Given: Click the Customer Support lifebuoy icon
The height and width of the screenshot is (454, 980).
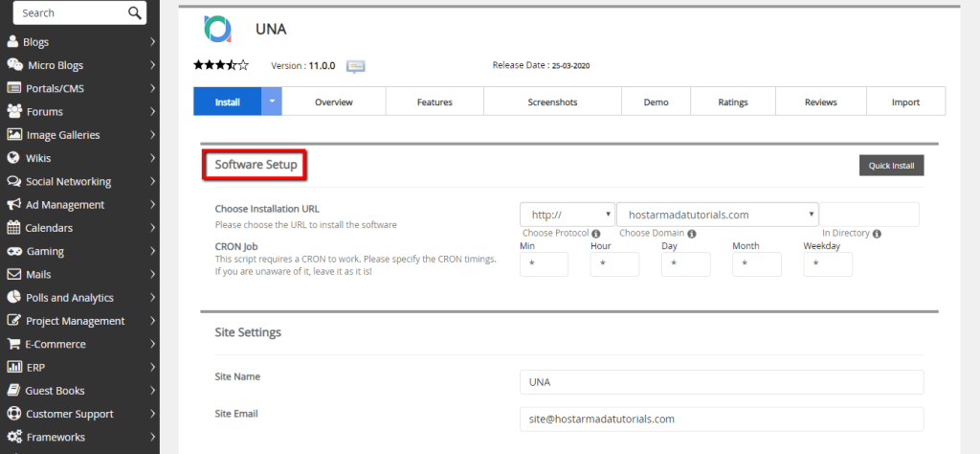Looking at the screenshot, I should click(13, 414).
